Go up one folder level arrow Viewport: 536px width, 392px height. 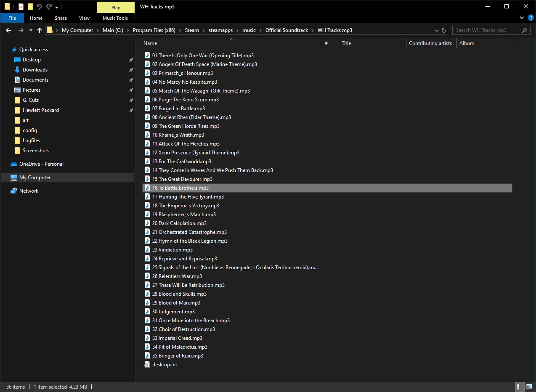click(x=40, y=30)
